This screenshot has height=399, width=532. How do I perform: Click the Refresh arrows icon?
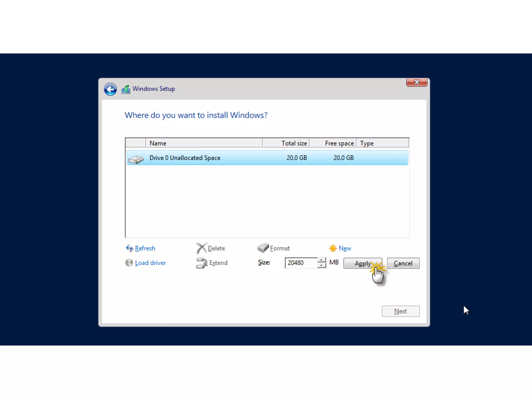pos(129,248)
